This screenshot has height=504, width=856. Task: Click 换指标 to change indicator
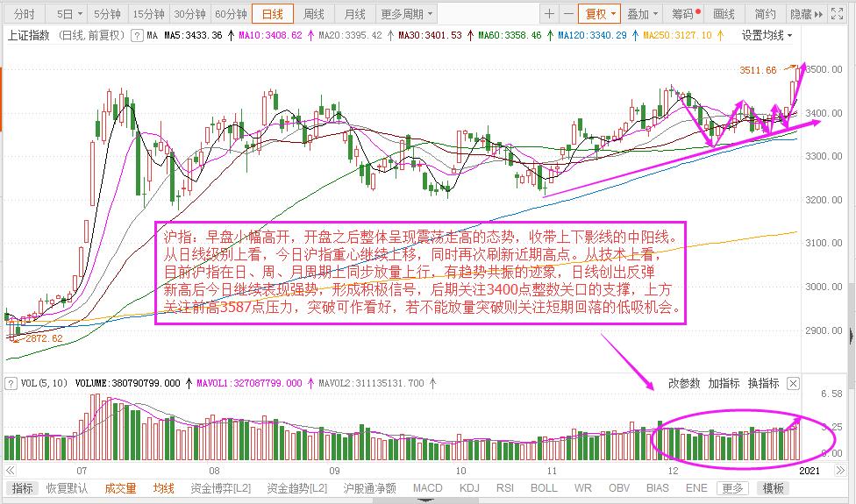(x=763, y=383)
